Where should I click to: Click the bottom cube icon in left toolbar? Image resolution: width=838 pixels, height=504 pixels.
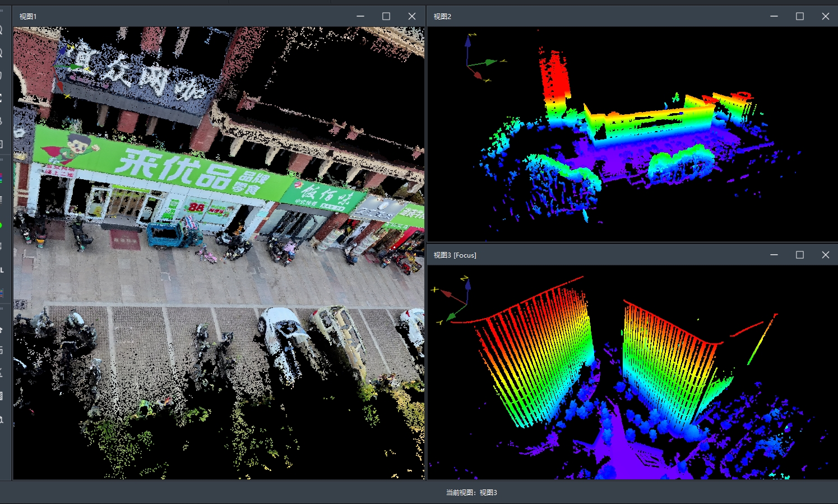pyautogui.click(x=2, y=419)
